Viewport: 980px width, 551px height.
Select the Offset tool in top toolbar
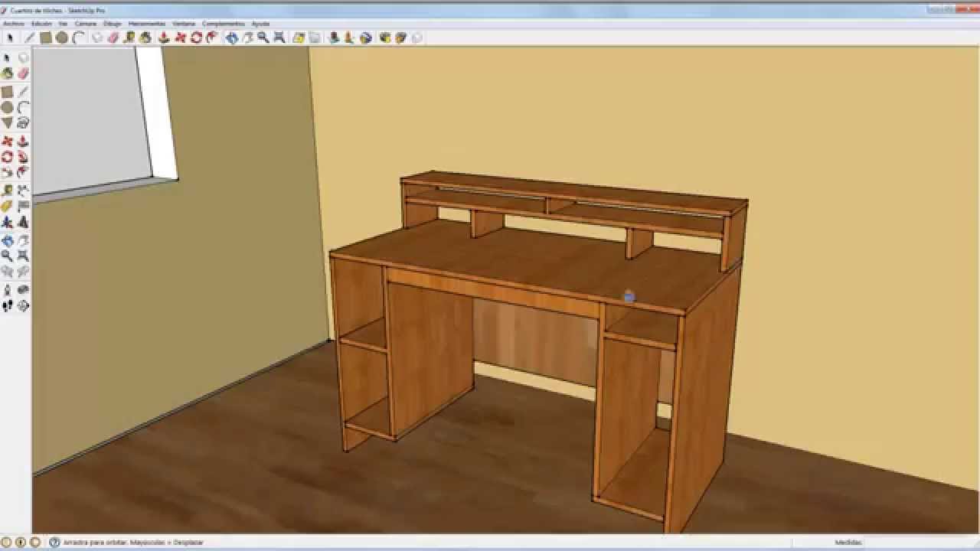[x=212, y=37]
